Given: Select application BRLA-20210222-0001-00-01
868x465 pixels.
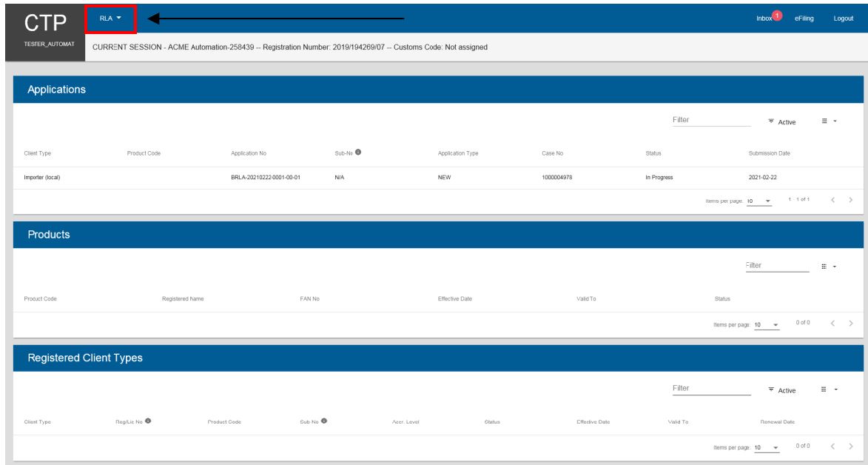Looking at the screenshot, I should 266,178.
